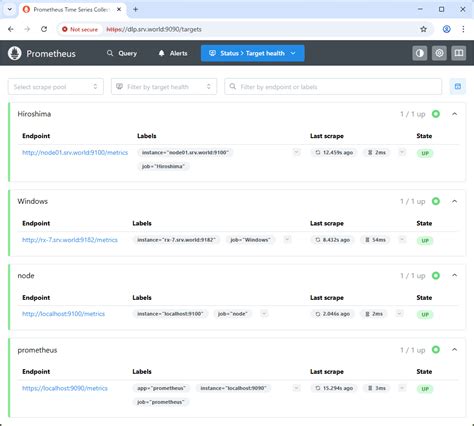Expand scrape details chevron in Windows row

402,240
